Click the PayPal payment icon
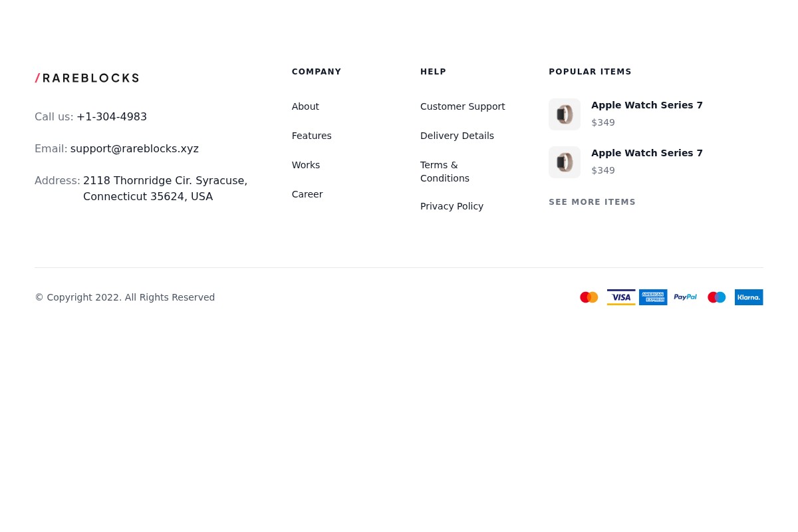798x532 pixels. pyautogui.click(x=685, y=297)
